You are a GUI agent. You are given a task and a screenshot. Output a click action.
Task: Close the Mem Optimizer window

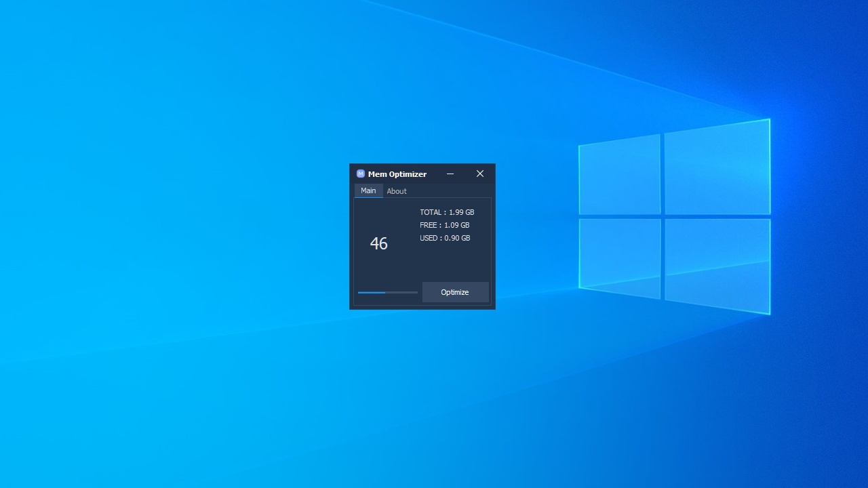(x=480, y=174)
